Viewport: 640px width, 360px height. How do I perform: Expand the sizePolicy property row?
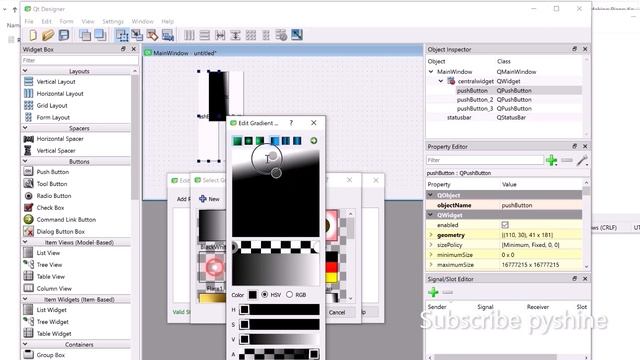431,245
